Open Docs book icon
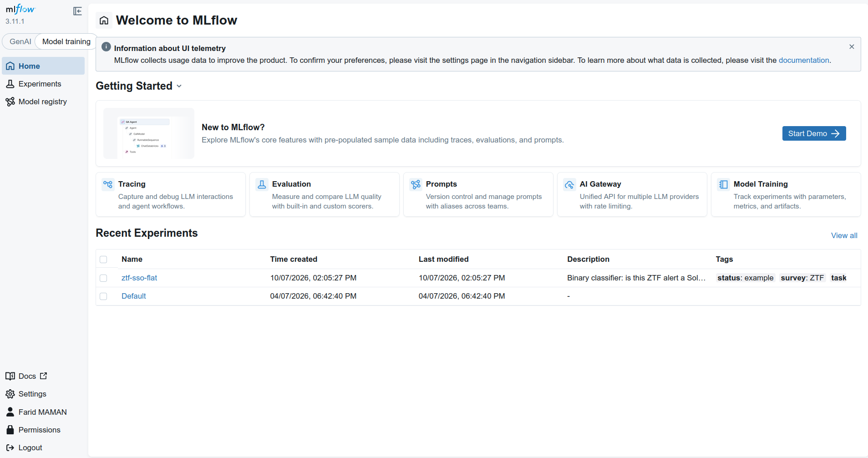The image size is (868, 458). (10, 376)
